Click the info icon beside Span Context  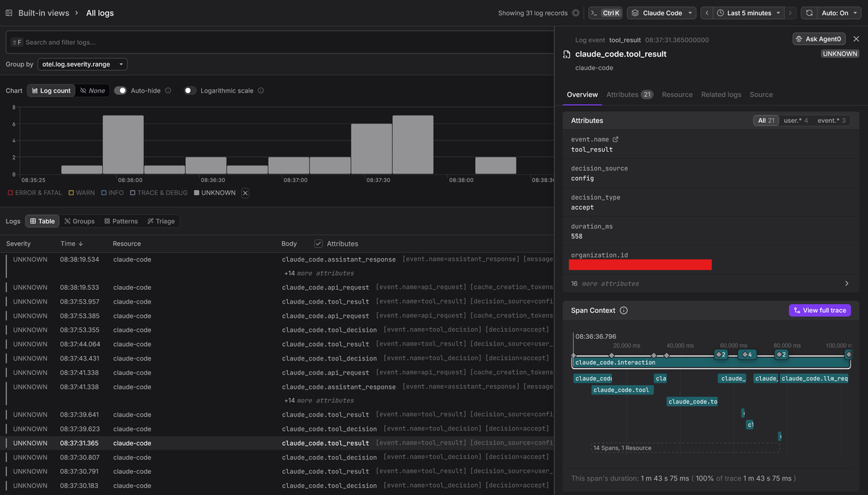(624, 311)
